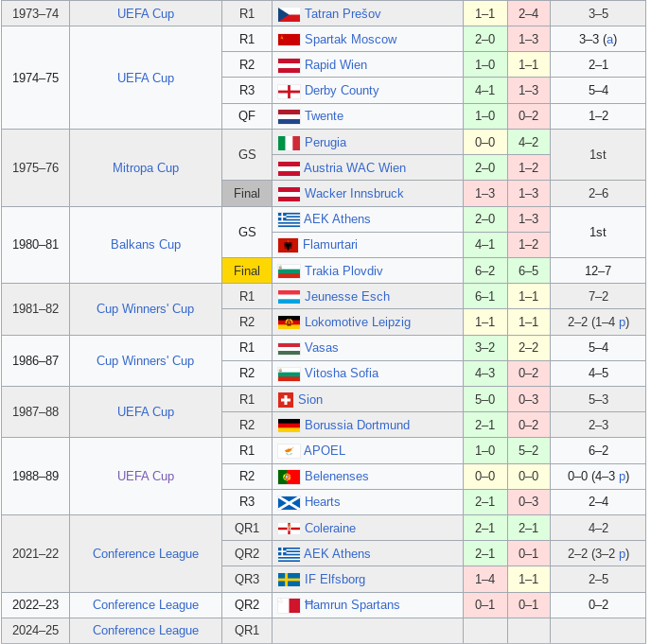Click the Czechoslovakia flag beside Tatran Prešov

point(289,14)
